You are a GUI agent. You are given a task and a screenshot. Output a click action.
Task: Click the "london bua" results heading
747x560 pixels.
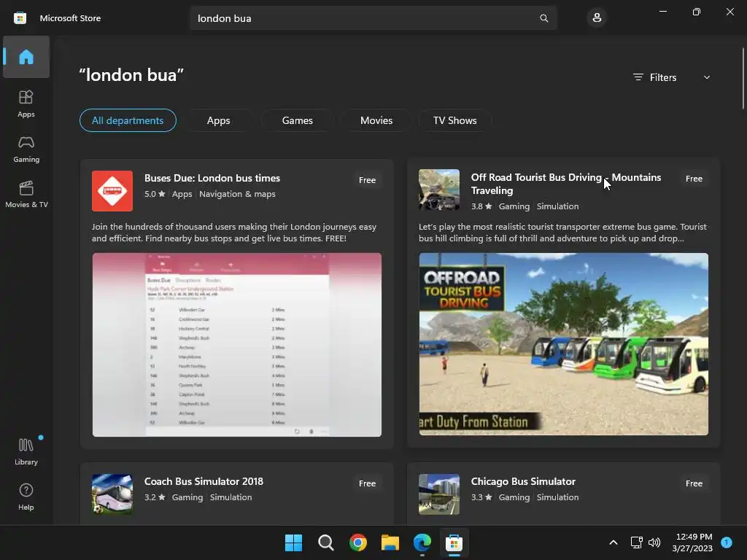pyautogui.click(x=131, y=75)
